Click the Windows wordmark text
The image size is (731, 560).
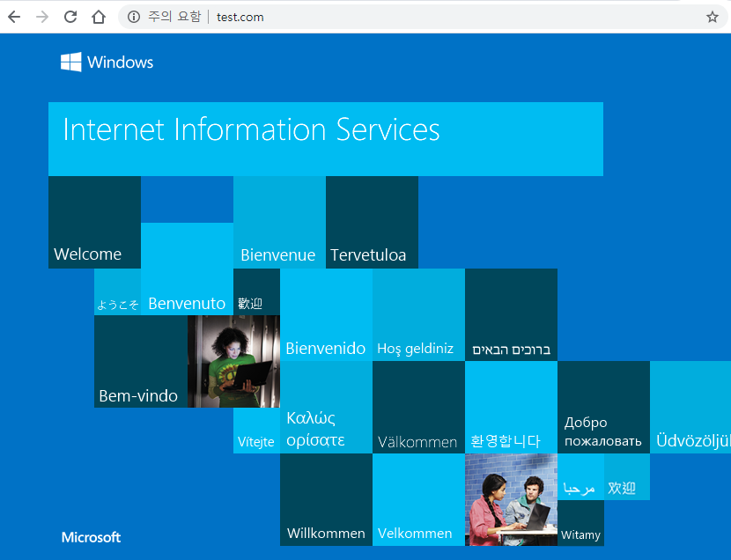tap(121, 62)
